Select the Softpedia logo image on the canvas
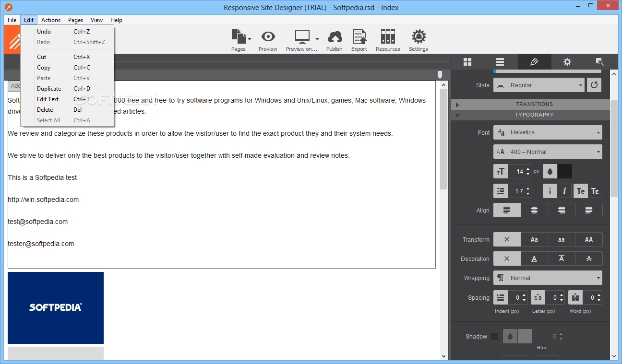This screenshot has width=622, height=364. [x=56, y=308]
